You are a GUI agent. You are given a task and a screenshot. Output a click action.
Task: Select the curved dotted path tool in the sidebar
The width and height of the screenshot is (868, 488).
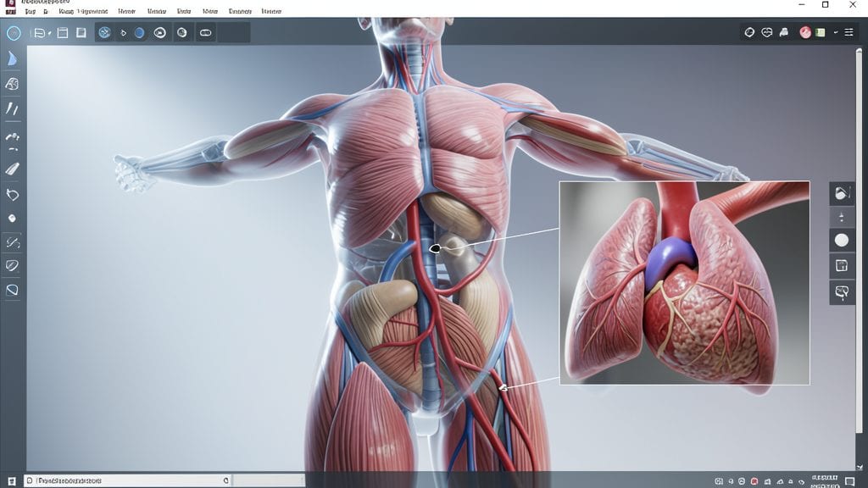pos(12,136)
